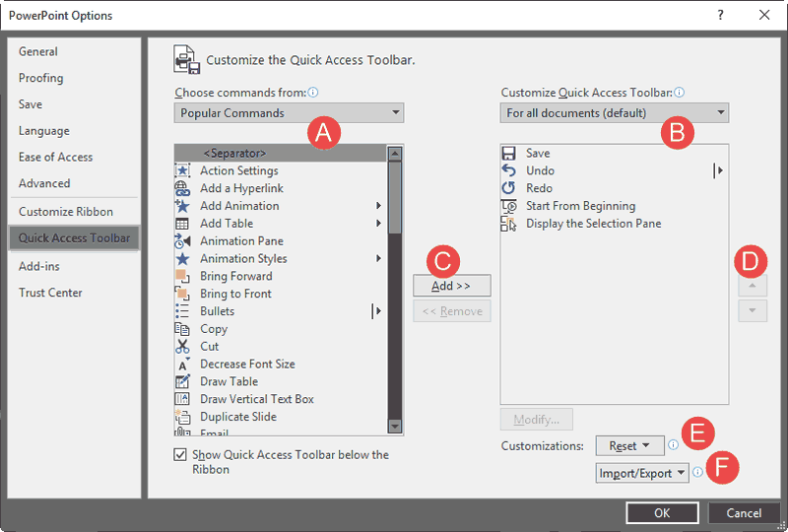
Task: Click the Modify... button
Action: (x=536, y=420)
